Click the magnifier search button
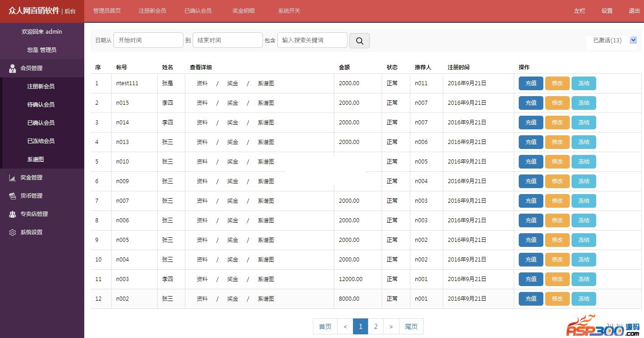 (x=359, y=41)
